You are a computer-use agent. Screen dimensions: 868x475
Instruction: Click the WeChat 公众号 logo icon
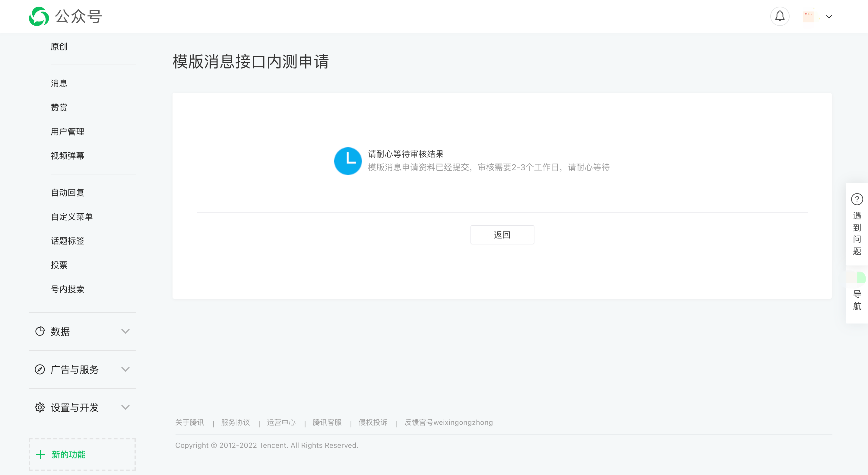(39, 16)
